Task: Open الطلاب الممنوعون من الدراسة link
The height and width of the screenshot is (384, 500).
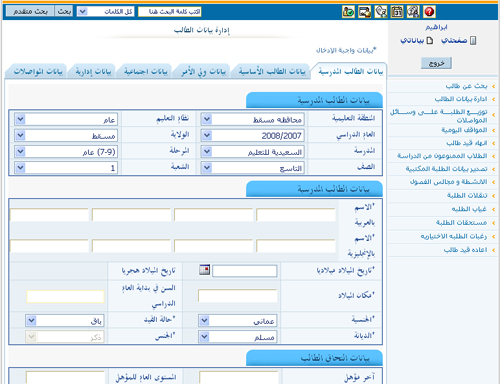Action: coord(442,156)
